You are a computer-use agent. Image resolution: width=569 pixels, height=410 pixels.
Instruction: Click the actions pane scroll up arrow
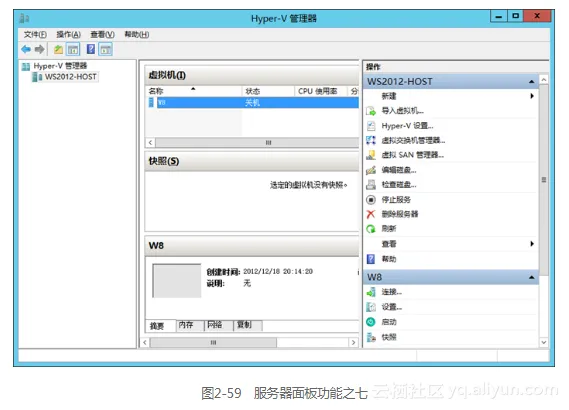point(544,79)
